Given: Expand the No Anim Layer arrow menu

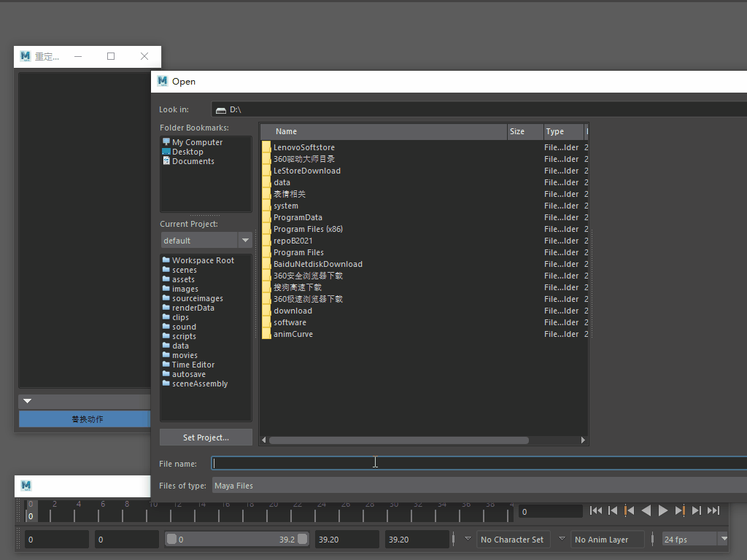Looking at the screenshot, I should [x=562, y=540].
